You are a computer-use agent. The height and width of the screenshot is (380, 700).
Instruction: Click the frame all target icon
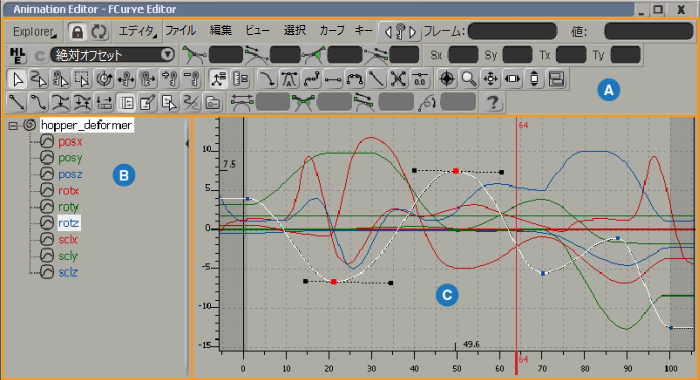point(447,79)
